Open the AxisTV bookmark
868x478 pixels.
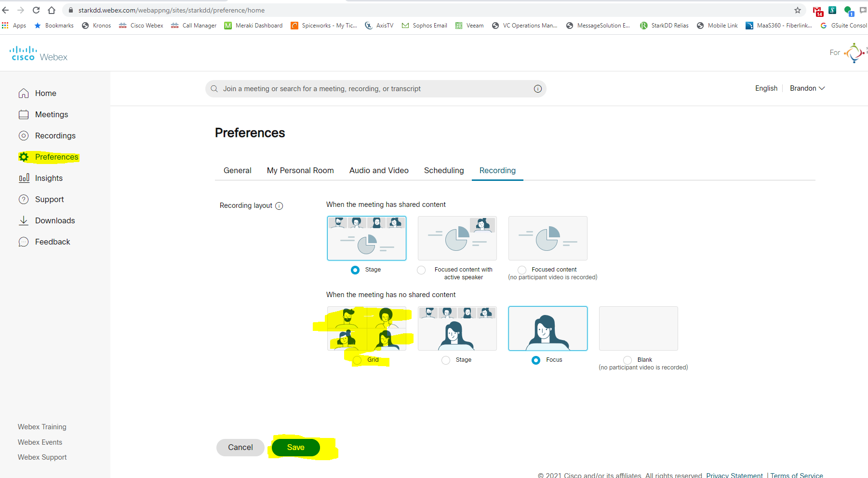click(379, 26)
